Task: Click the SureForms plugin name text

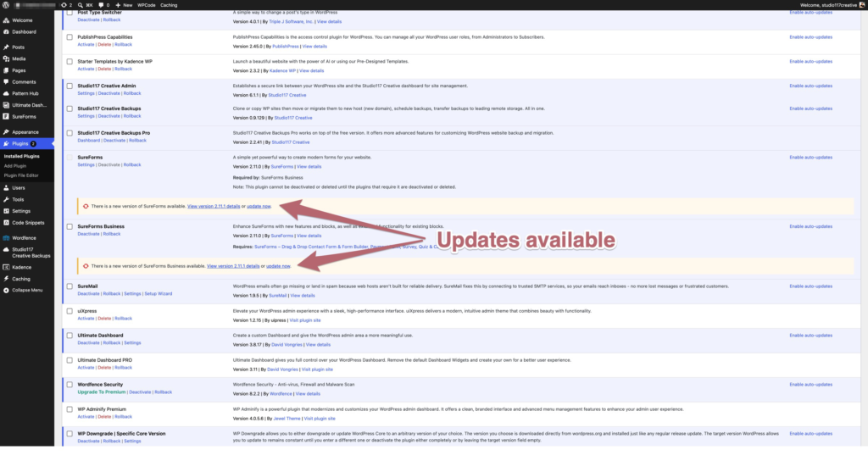Action: (90, 157)
